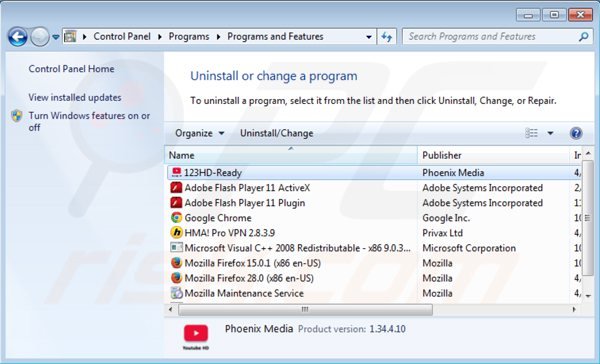
Task: Click the Mozilla Maintenance Service icon
Action: tap(176, 293)
